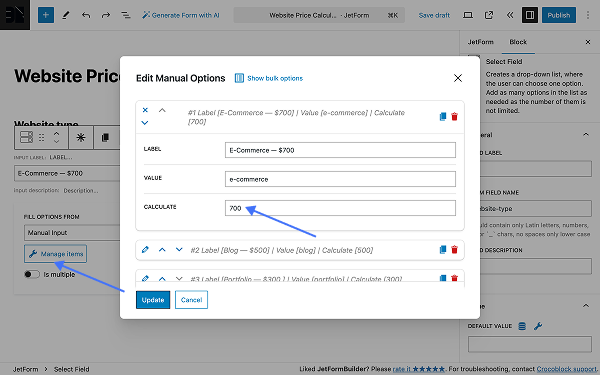The width and height of the screenshot is (600, 375).
Task: Click the Field Description input
Action: coord(535,266)
